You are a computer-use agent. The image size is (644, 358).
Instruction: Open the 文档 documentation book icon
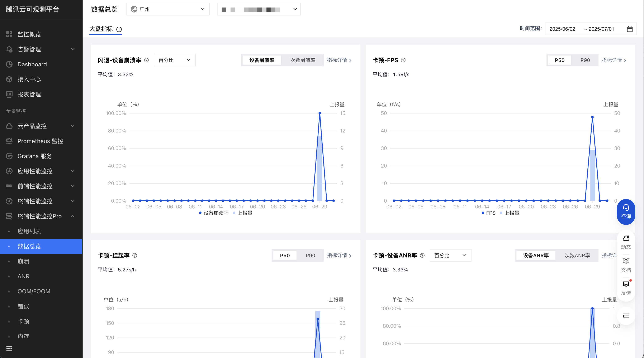click(626, 261)
